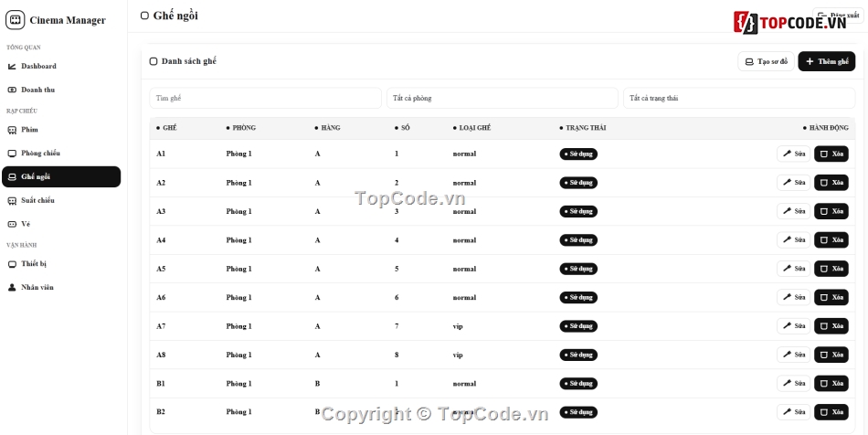Edit seat A1 with Sửa
The height and width of the screenshot is (435, 868).
[x=793, y=154]
